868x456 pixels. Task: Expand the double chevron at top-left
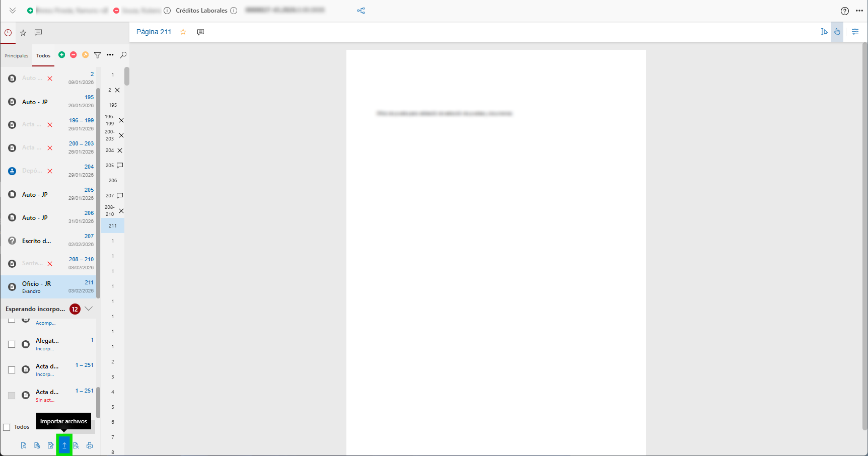click(x=13, y=11)
